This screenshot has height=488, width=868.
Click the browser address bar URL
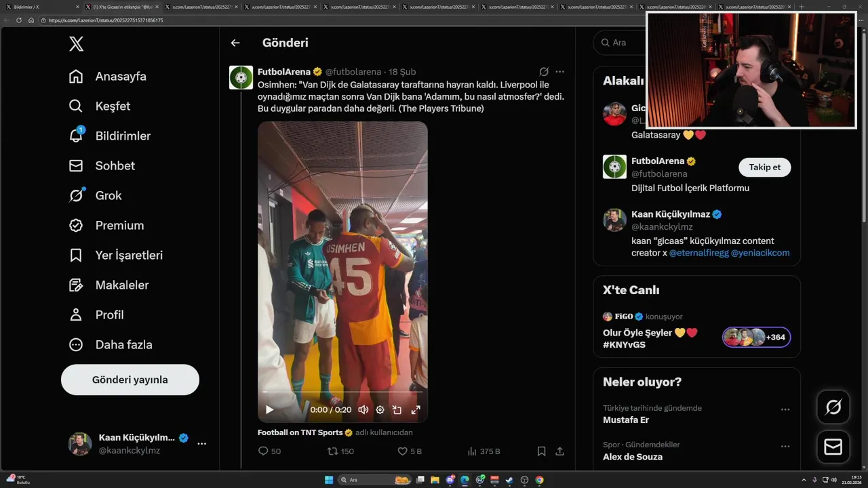click(106, 20)
